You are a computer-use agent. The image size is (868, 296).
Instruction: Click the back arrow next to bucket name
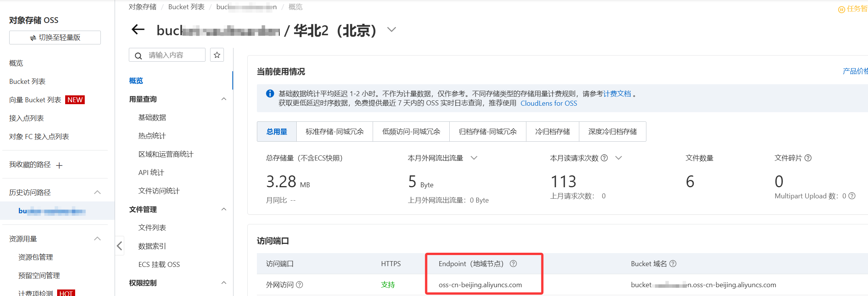point(138,29)
